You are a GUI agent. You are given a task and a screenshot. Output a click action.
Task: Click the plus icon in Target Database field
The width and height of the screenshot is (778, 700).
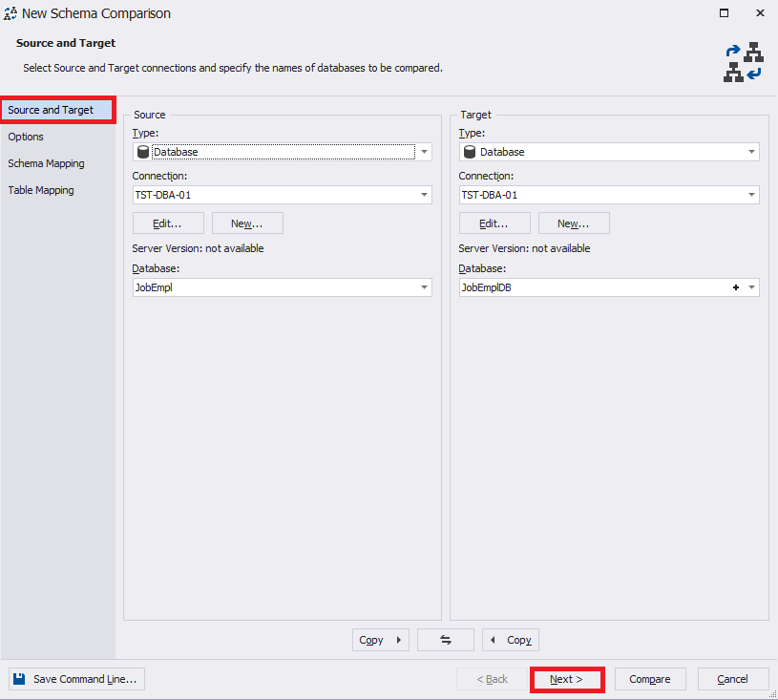[x=735, y=287]
